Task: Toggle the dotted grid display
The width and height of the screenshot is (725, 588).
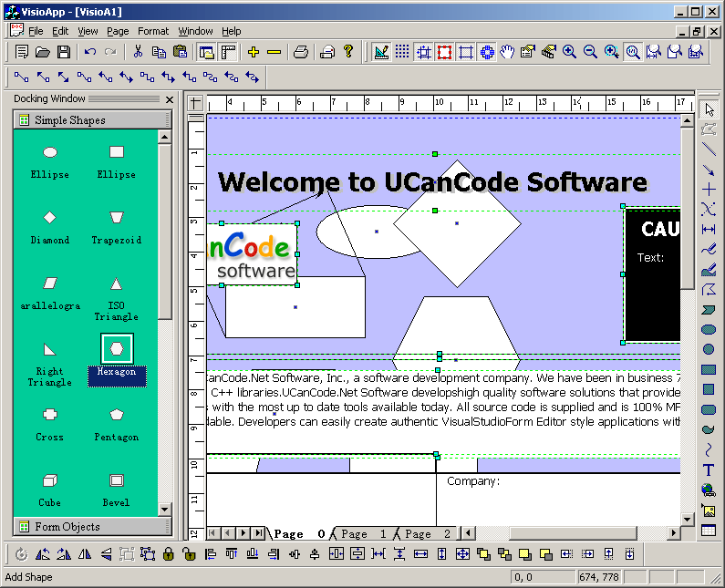Action: (x=402, y=52)
